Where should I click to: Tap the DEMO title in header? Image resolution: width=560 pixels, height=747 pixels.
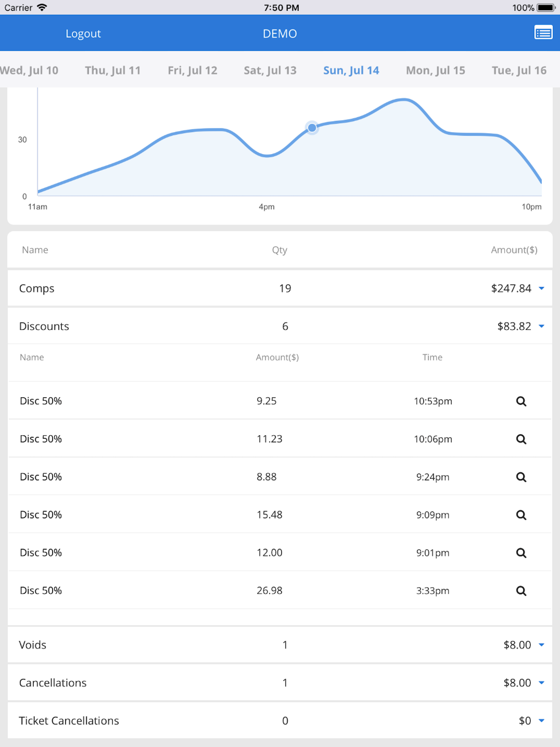(x=280, y=33)
